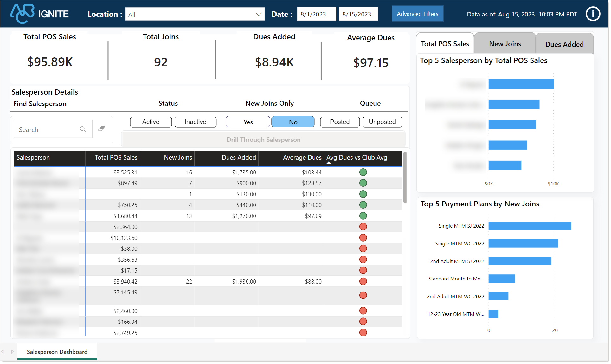This screenshot has height=364, width=611.
Task: Click red status dot for $2,749.25 row
Action: point(363,333)
